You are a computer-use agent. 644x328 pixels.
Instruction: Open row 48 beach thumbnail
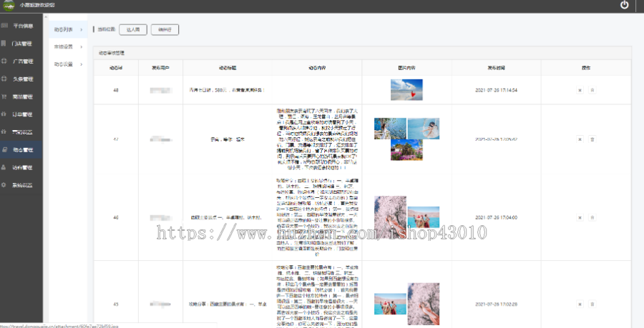(406, 90)
